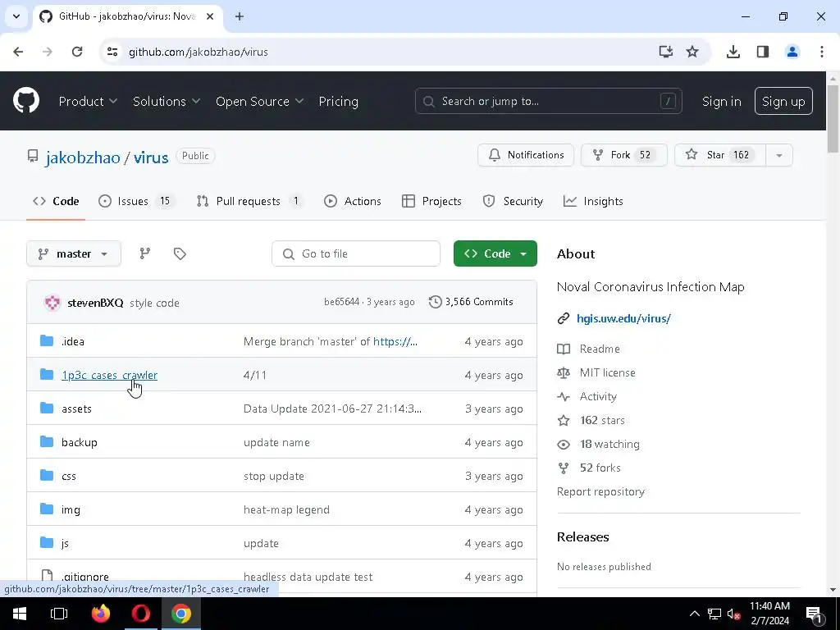Open Chrome downloads icon
The height and width of the screenshot is (630, 840).
tap(733, 52)
